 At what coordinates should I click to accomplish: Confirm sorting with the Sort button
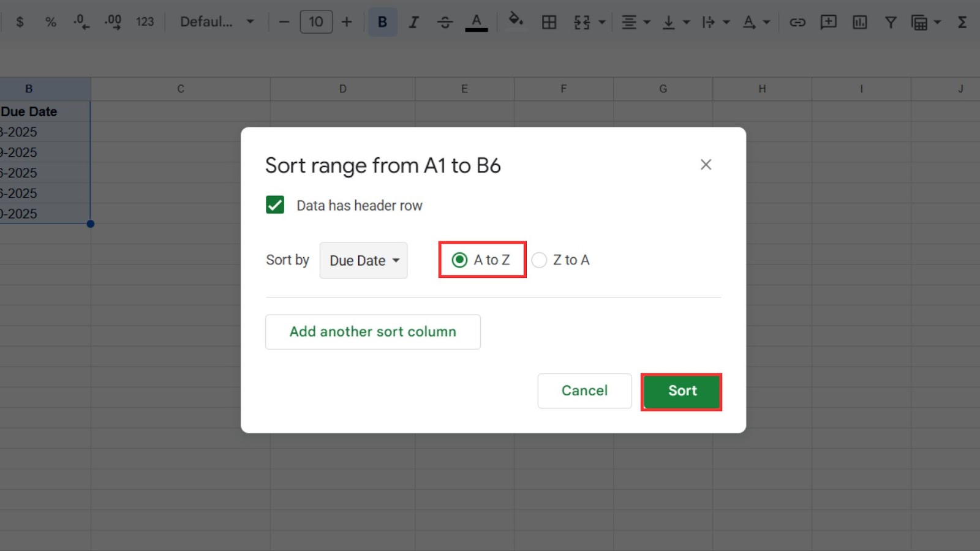click(x=681, y=391)
